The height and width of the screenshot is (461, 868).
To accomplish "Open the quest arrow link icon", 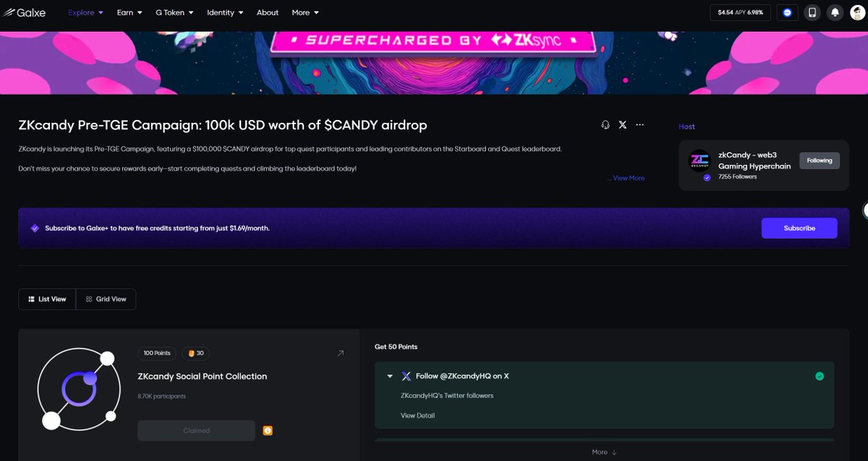I will [x=341, y=353].
